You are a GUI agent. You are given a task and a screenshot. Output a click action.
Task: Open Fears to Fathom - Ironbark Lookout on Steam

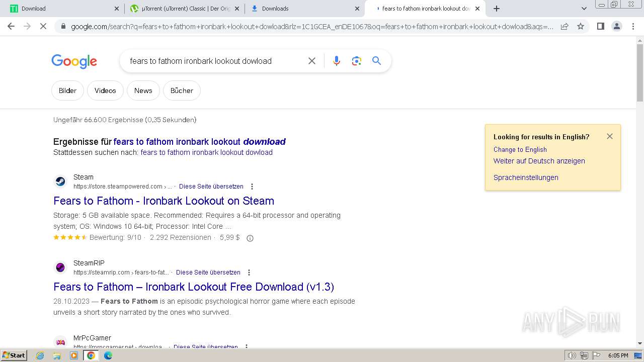point(164,201)
